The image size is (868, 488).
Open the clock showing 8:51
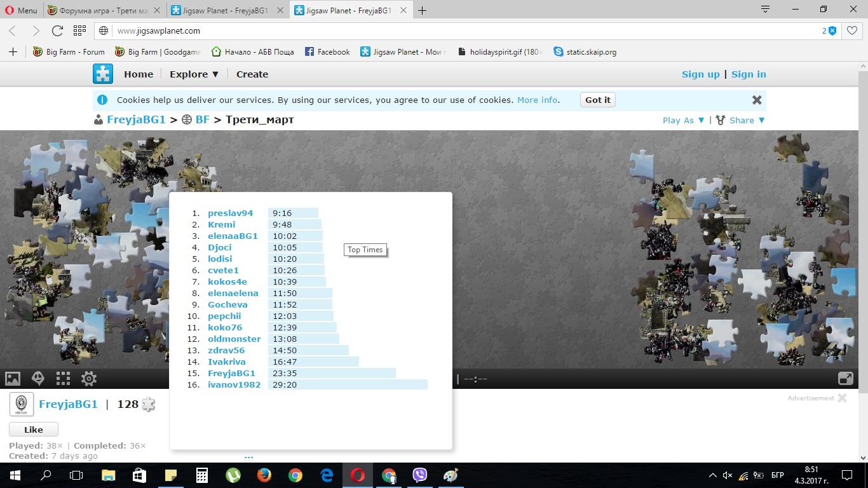(811, 475)
